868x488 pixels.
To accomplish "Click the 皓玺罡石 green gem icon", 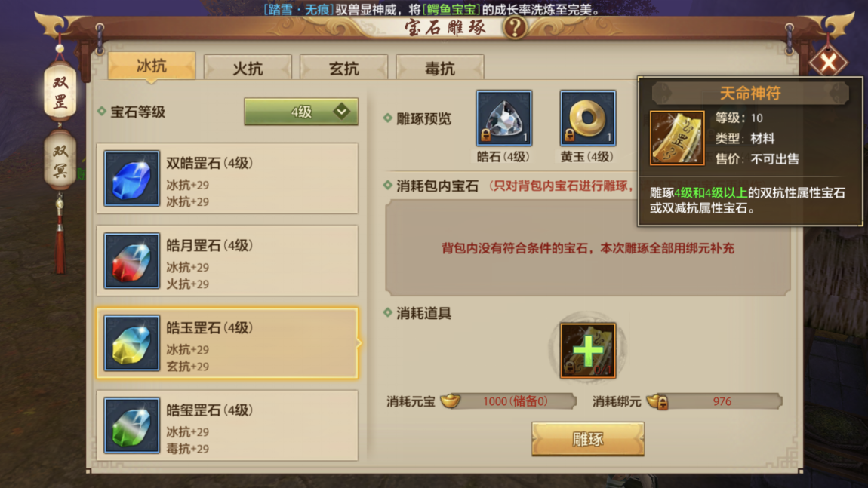I will (x=132, y=425).
